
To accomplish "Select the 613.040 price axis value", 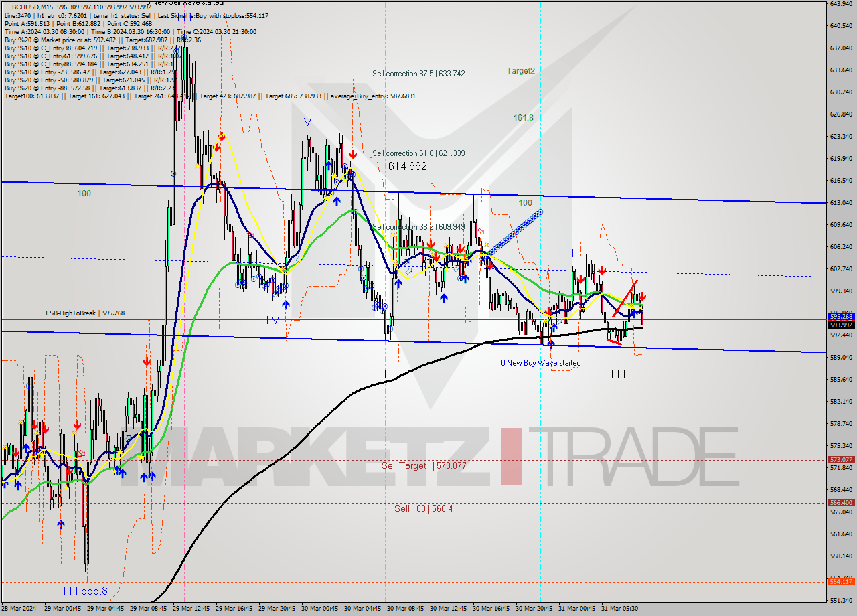I will [x=840, y=203].
